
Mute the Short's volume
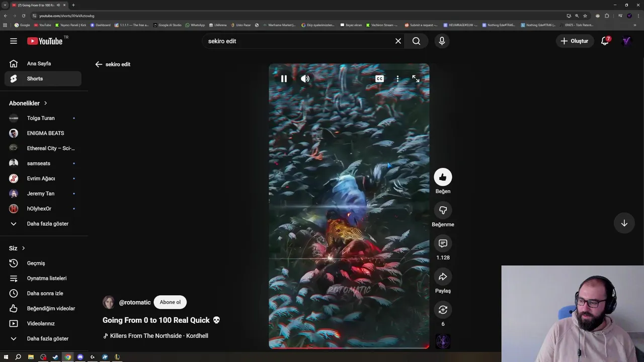coord(305,78)
